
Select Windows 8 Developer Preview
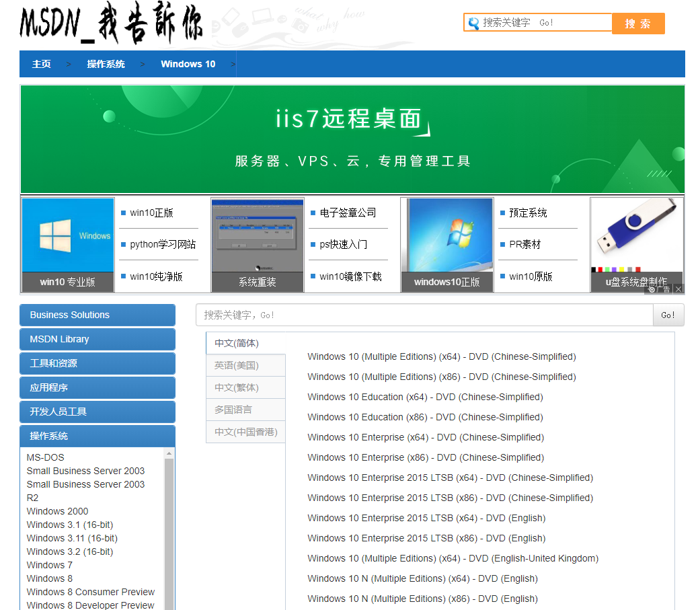pyautogui.click(x=91, y=605)
